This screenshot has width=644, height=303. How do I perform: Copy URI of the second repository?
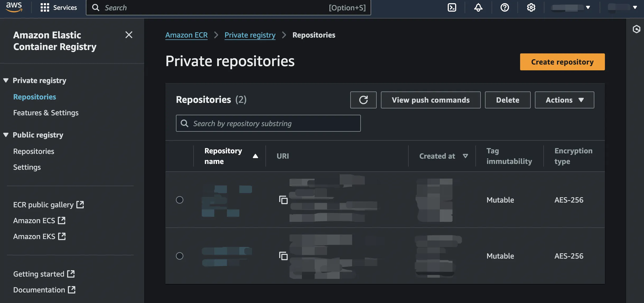coord(283,256)
